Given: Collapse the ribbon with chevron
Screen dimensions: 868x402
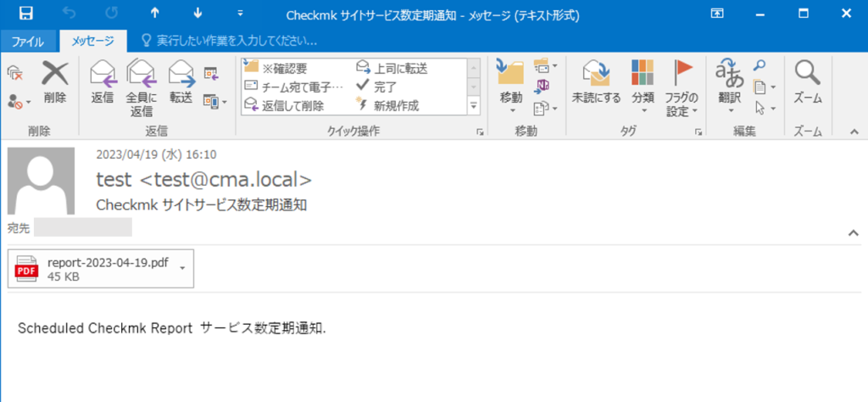Looking at the screenshot, I should (854, 131).
